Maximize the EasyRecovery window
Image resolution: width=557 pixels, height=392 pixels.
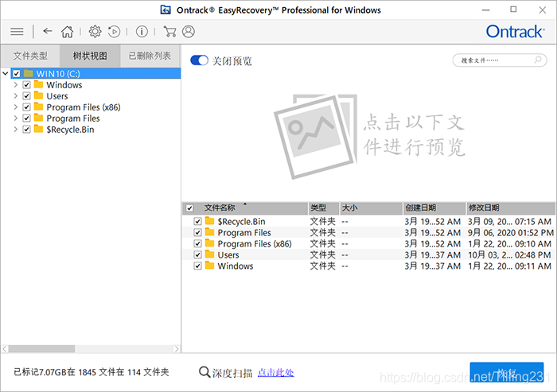(x=513, y=10)
